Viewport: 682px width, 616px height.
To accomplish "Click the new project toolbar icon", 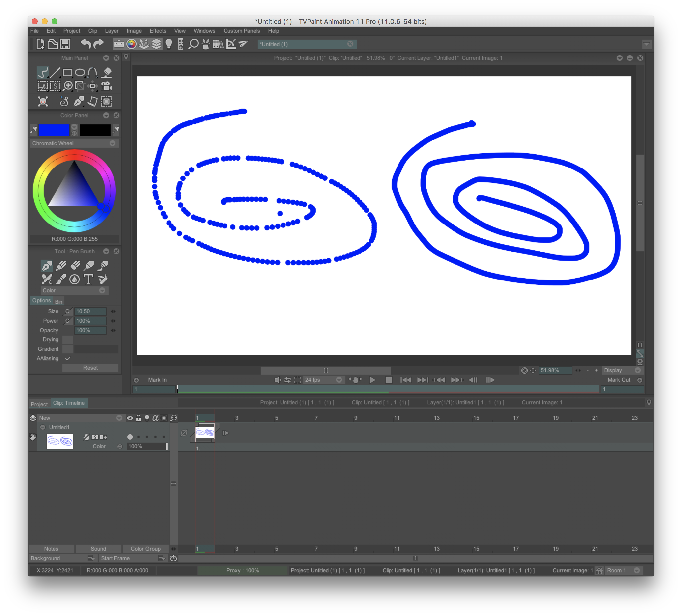I will 40,44.
